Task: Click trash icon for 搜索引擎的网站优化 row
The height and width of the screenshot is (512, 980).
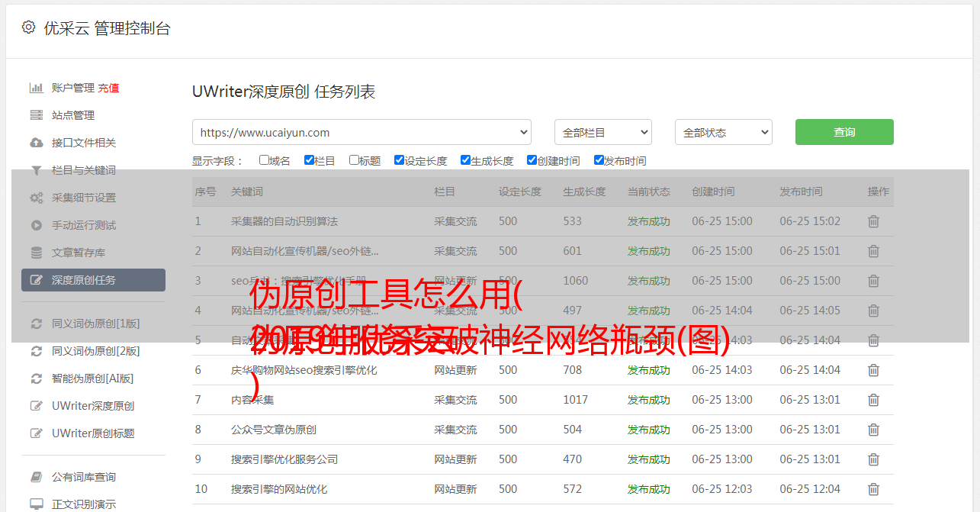Action: pos(873,489)
